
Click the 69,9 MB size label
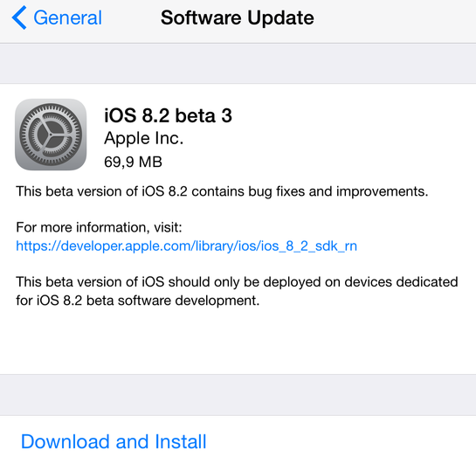[x=133, y=162]
